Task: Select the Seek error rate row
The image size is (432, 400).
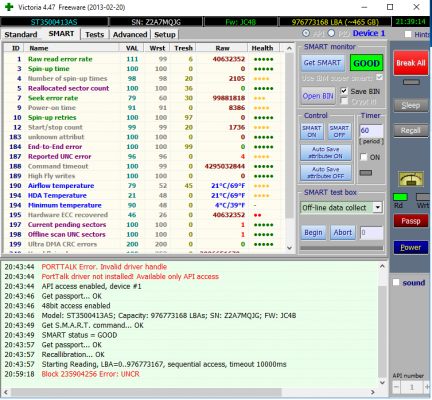Action: click(x=144, y=98)
